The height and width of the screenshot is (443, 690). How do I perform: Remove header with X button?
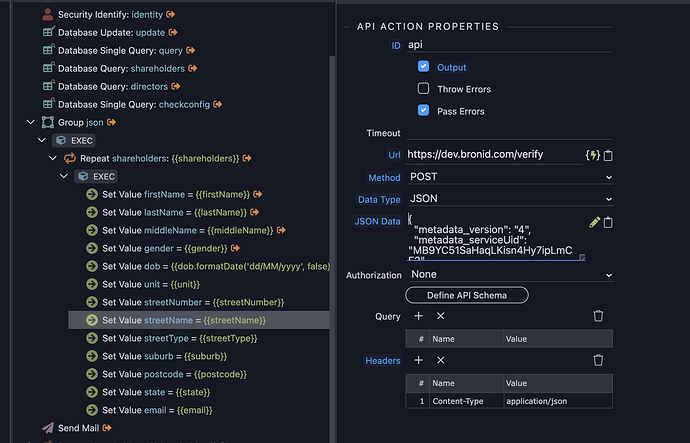click(440, 360)
